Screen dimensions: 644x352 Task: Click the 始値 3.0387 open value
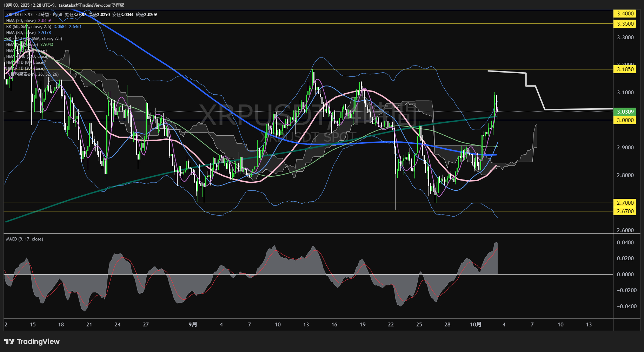tap(75, 15)
